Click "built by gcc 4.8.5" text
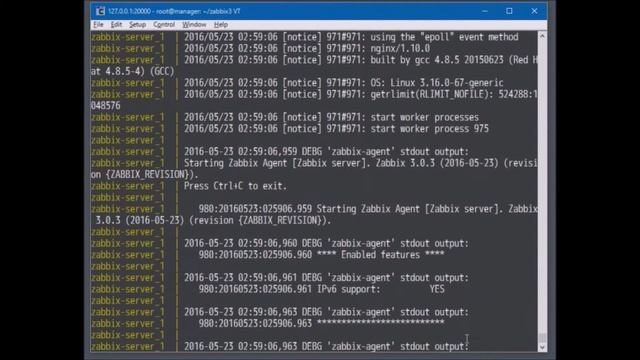The height and width of the screenshot is (360, 640). [x=415, y=60]
